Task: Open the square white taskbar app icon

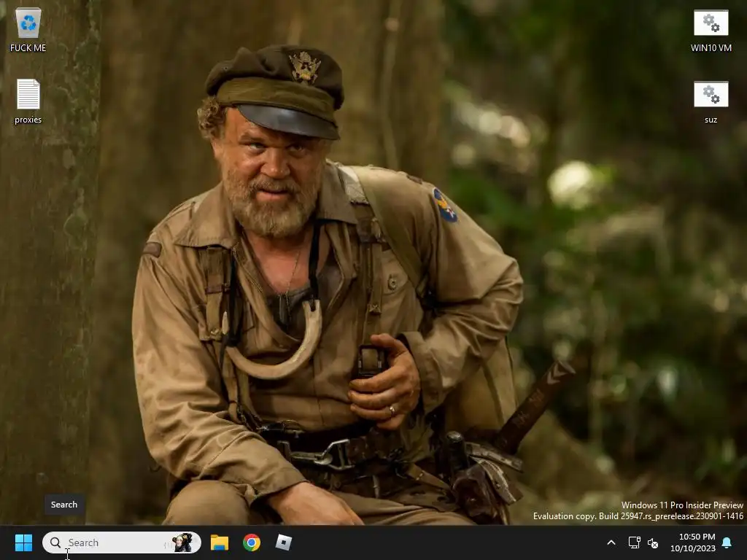Action: pyautogui.click(x=284, y=542)
